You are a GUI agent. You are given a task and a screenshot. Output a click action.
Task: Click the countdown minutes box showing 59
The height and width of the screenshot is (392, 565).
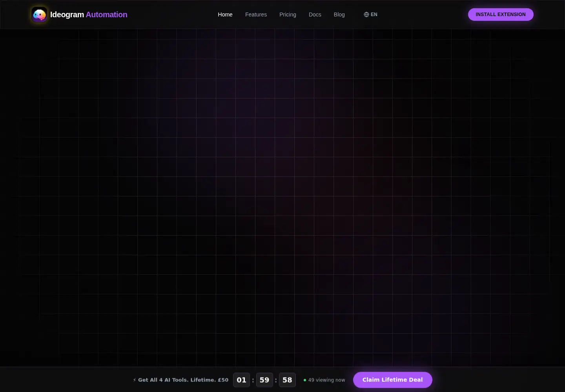pyautogui.click(x=264, y=380)
